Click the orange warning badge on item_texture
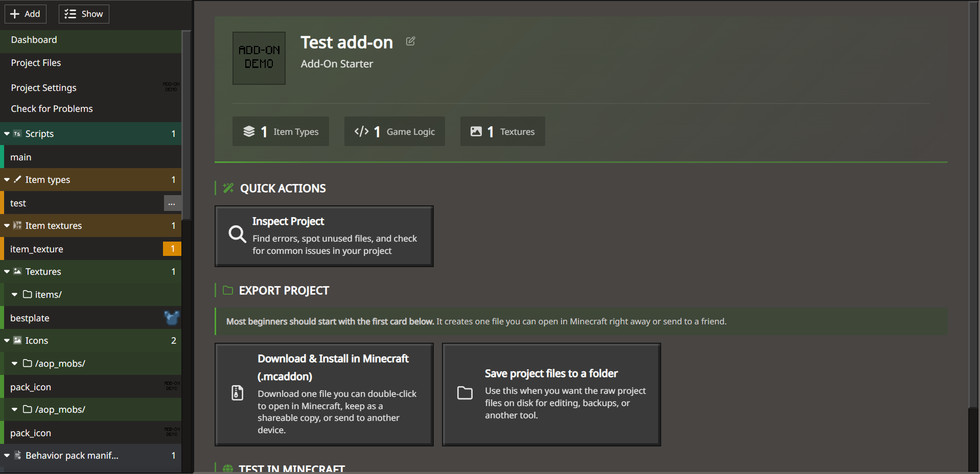 click(172, 249)
